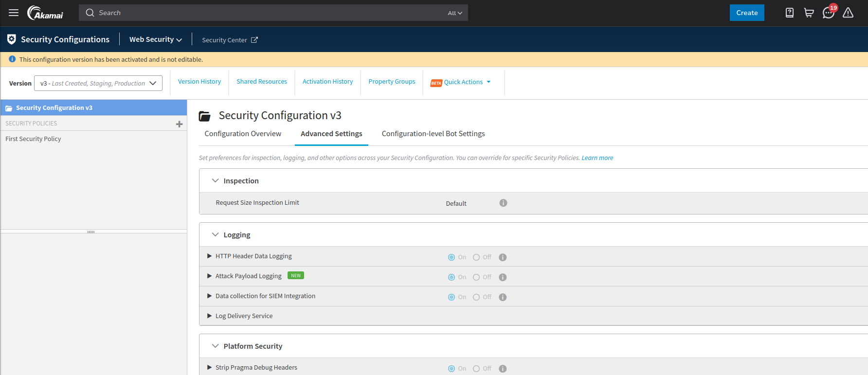Image resolution: width=868 pixels, height=375 pixels.
Task: Select First Security Policy in sidebar
Action: pyautogui.click(x=33, y=139)
